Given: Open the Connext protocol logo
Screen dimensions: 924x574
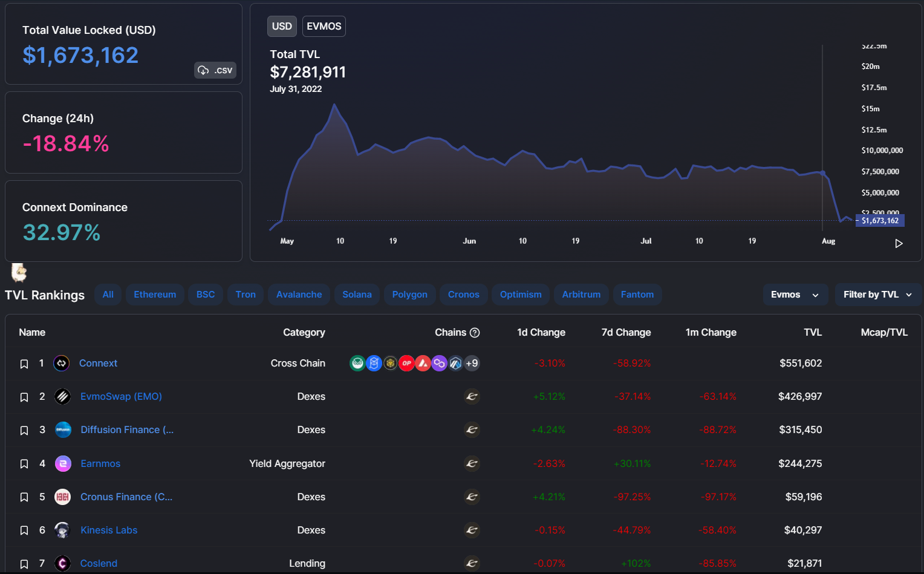Looking at the screenshot, I should point(62,363).
